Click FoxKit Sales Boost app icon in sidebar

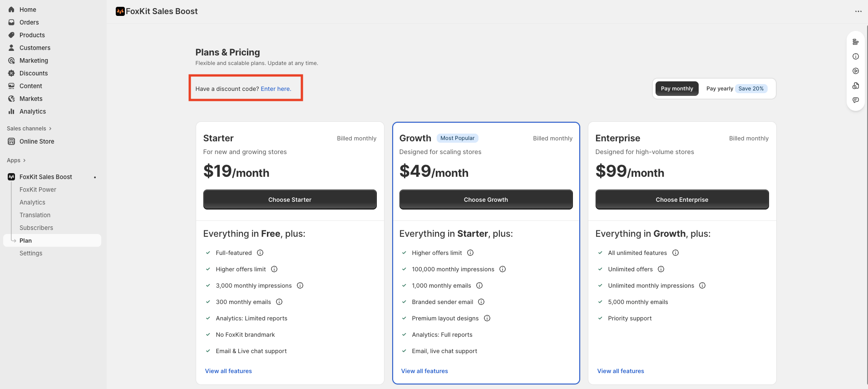[11, 177]
